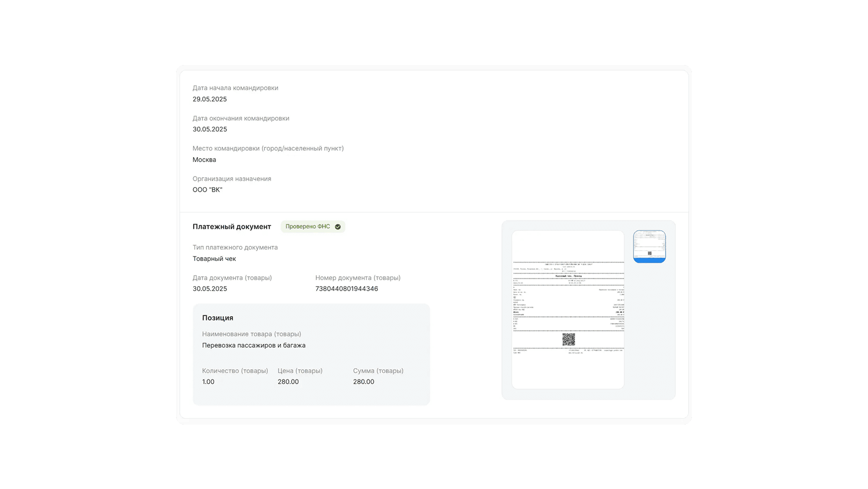Screen dimensions: 868x489
Task: Click the destination city "Москва"
Action: (205, 160)
